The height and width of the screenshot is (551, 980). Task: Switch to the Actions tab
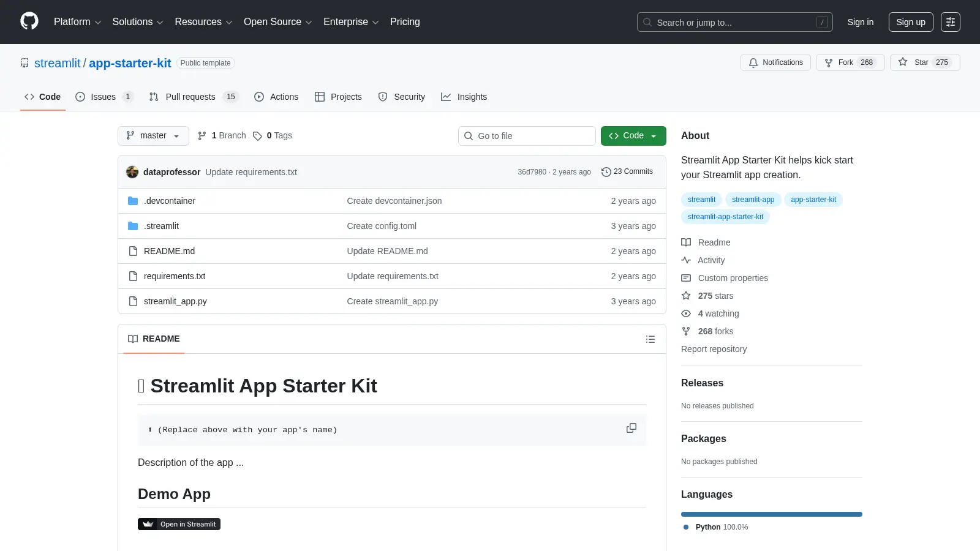(x=276, y=97)
